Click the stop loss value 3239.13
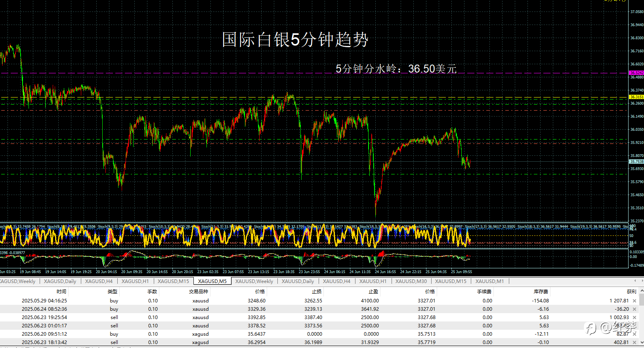Viewport: 644px width, 348px height. (x=313, y=309)
